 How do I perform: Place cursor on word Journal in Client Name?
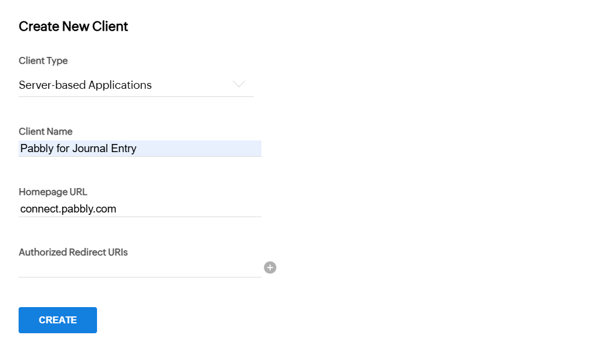(90, 149)
